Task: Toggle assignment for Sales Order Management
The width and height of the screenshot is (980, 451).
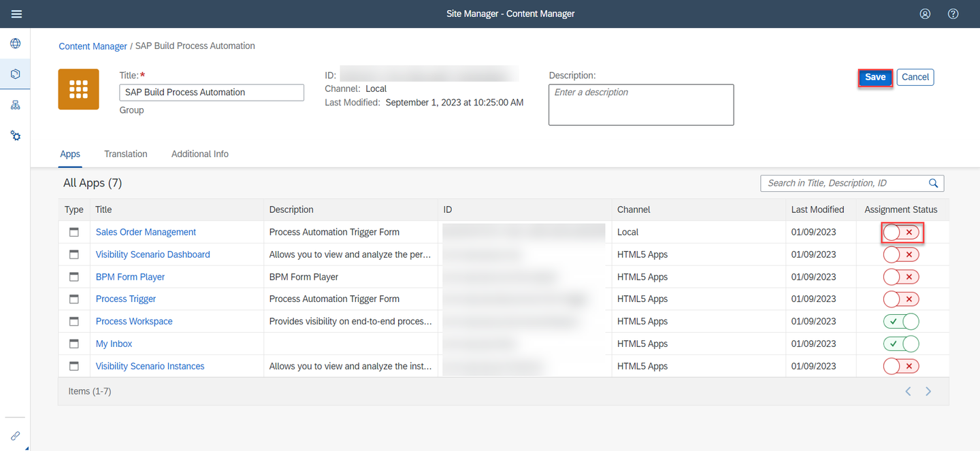Action: coord(901,232)
